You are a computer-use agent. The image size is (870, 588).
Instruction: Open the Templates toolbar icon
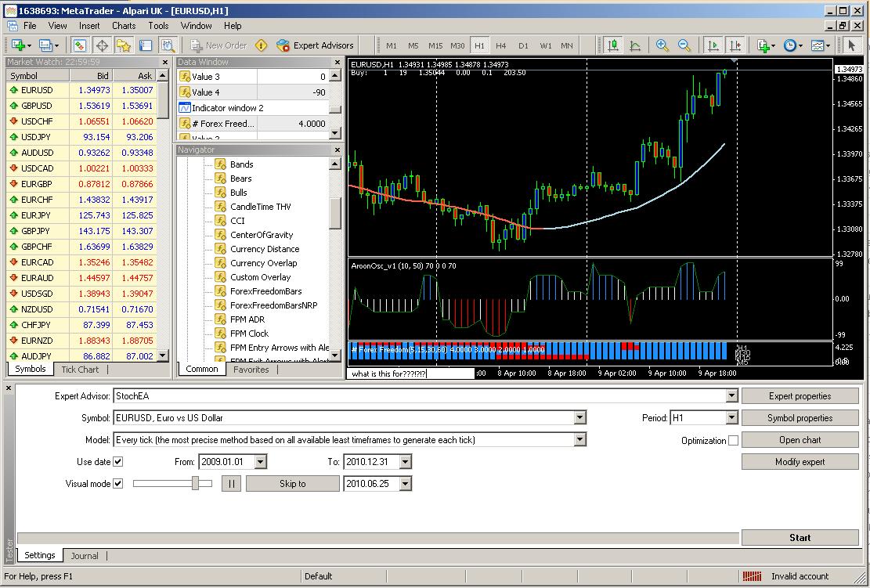pyautogui.click(x=820, y=45)
